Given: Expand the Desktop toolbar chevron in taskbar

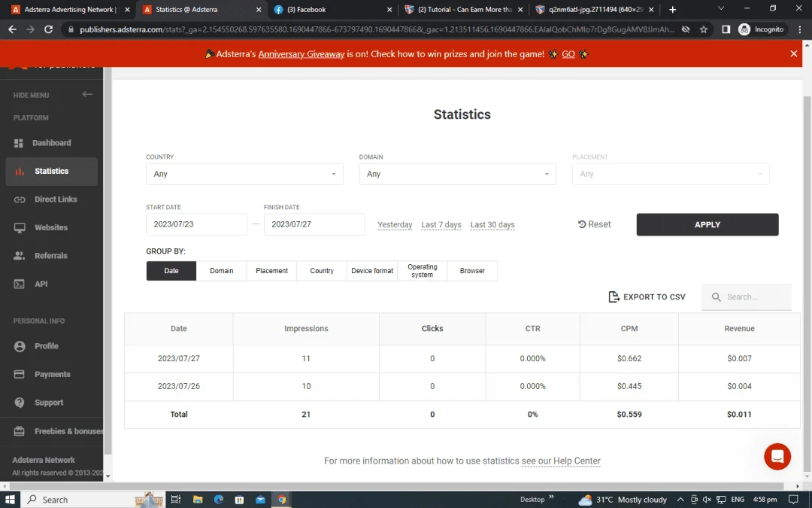Looking at the screenshot, I should coord(551,497).
